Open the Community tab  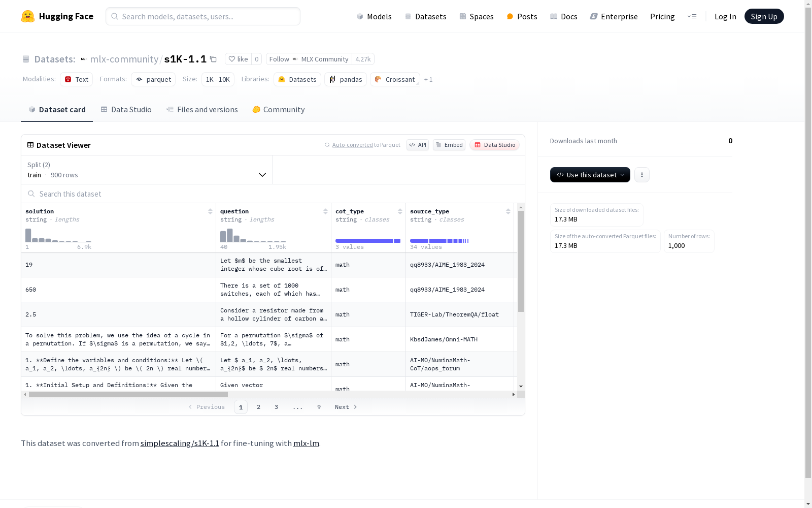(279, 109)
